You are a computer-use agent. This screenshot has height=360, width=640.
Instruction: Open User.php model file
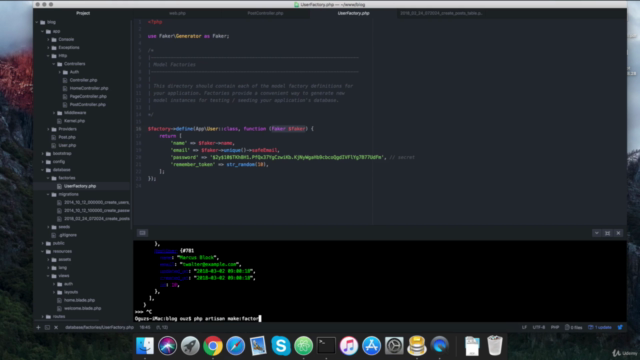point(67,145)
